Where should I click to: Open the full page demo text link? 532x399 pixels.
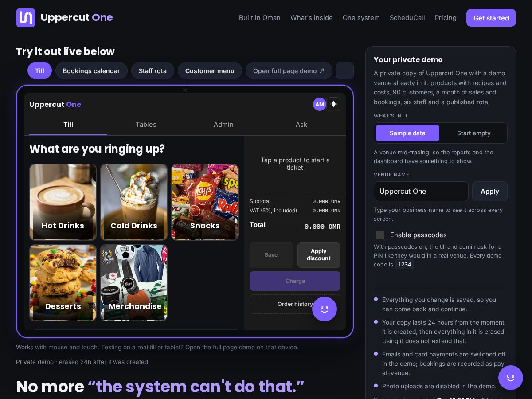234,347
